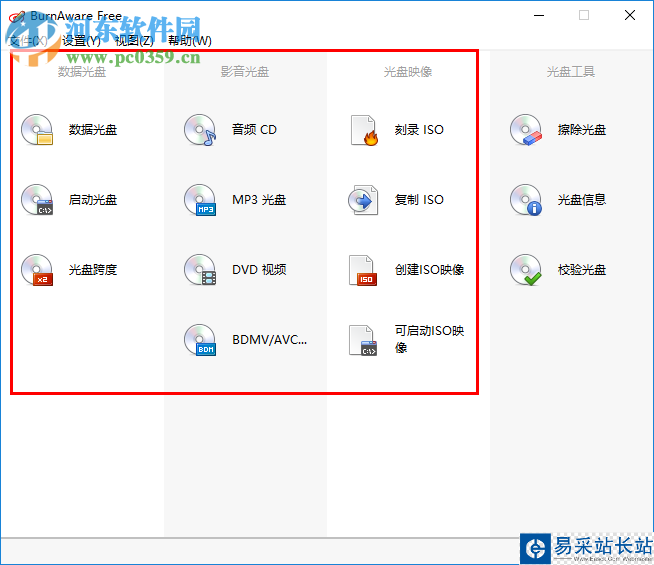Image resolution: width=654 pixels, height=565 pixels.
Task: Open the 光盘信息 info disc icon
Action: point(526,200)
